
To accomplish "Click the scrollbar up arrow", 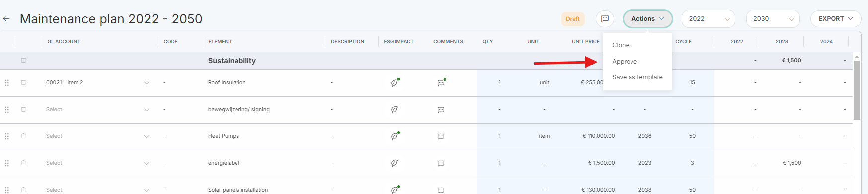I will pyautogui.click(x=857, y=57).
